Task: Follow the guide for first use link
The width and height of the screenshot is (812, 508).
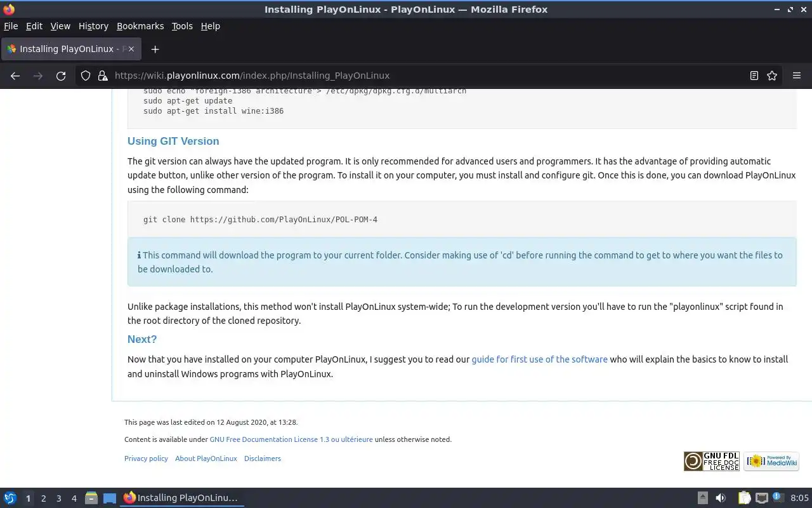Action: (539, 359)
